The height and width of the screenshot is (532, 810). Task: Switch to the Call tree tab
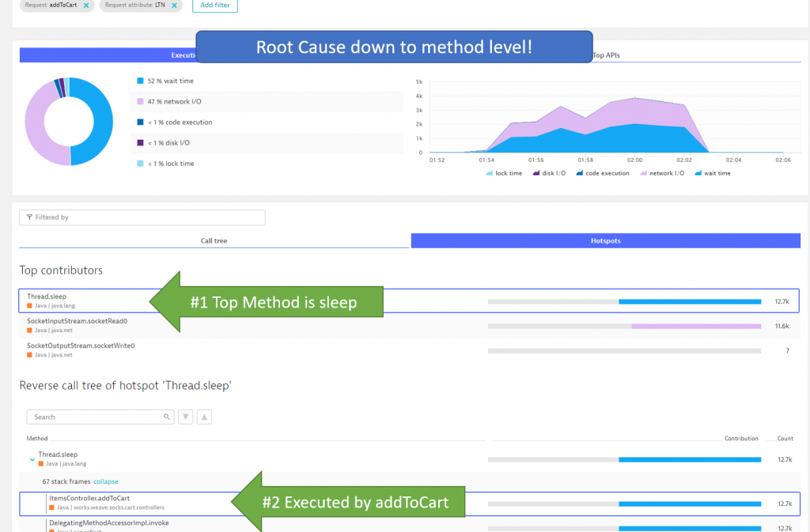213,240
